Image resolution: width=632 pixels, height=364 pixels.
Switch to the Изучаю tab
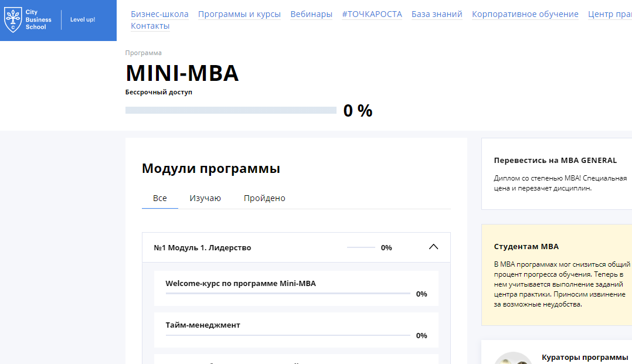[x=205, y=198]
